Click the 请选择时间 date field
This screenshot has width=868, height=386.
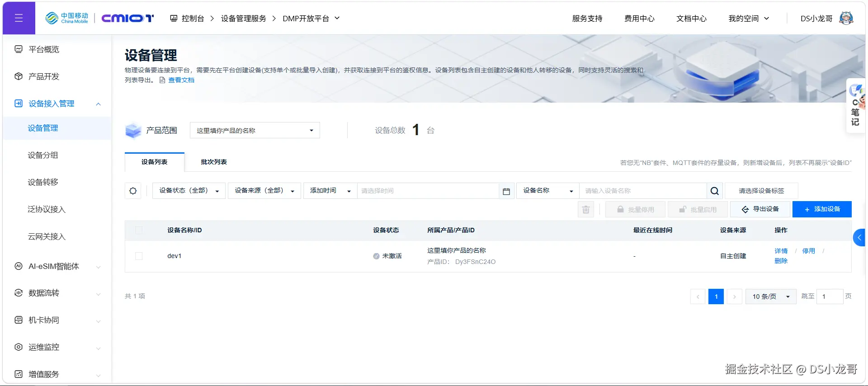pos(428,191)
